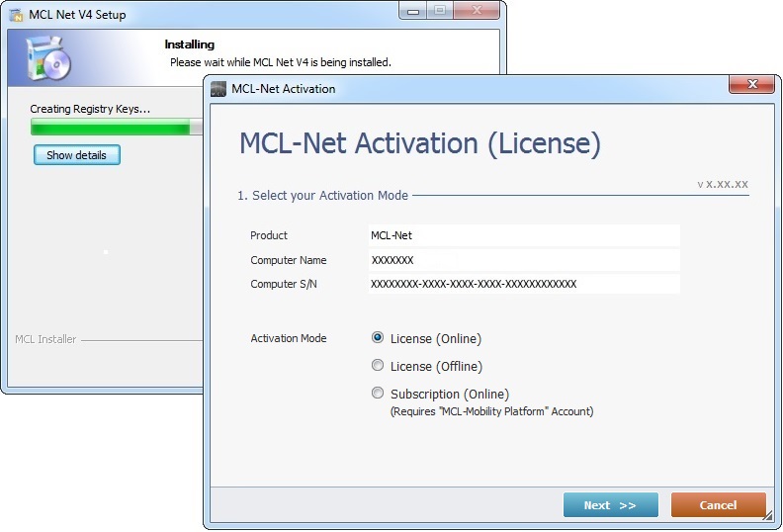Click the 'Activation Mode' label
This screenshot has height=532, width=783.
288,338
